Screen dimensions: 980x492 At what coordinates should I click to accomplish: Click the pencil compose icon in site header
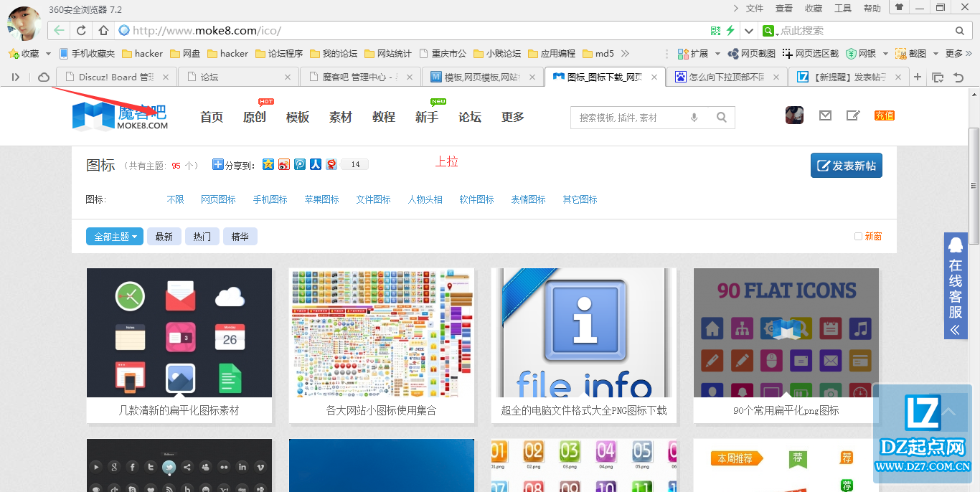click(x=853, y=115)
